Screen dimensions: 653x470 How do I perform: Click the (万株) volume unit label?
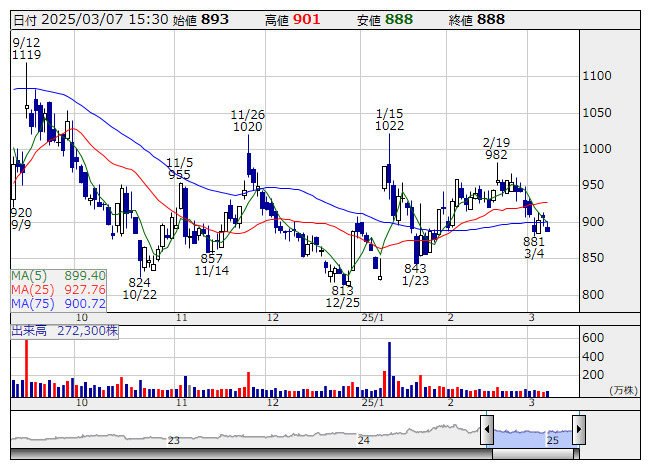pos(623,390)
